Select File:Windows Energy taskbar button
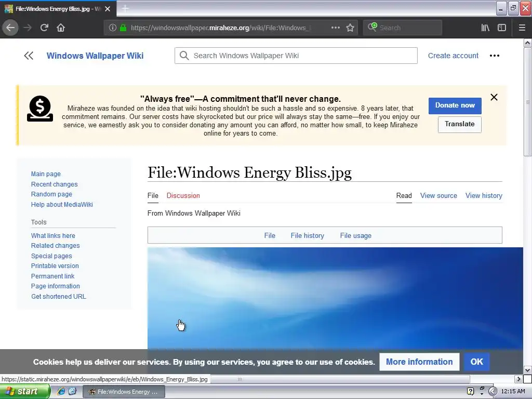Viewport: 532px width, 399px height. [x=124, y=392]
